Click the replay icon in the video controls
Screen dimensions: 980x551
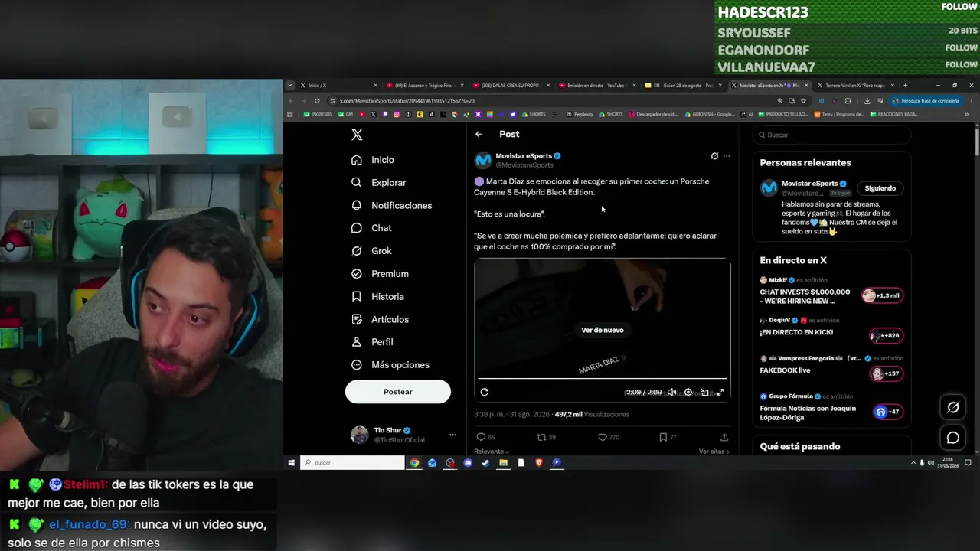coord(485,393)
